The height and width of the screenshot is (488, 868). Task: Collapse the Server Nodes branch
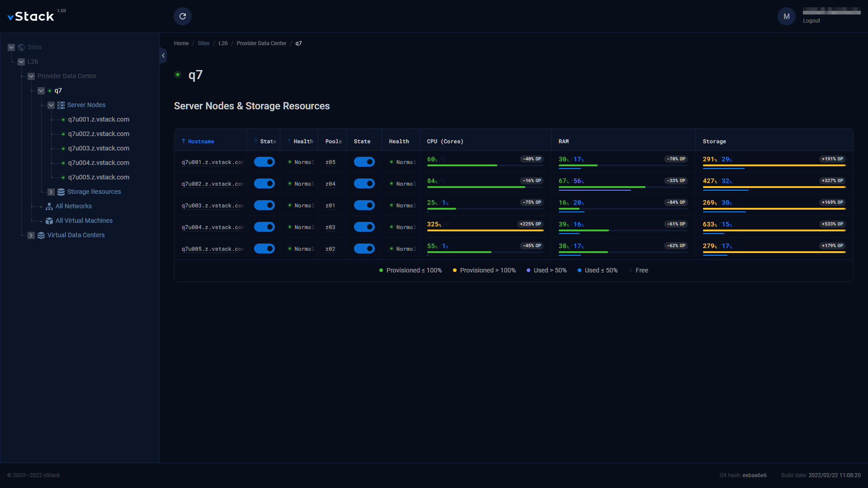(51, 105)
